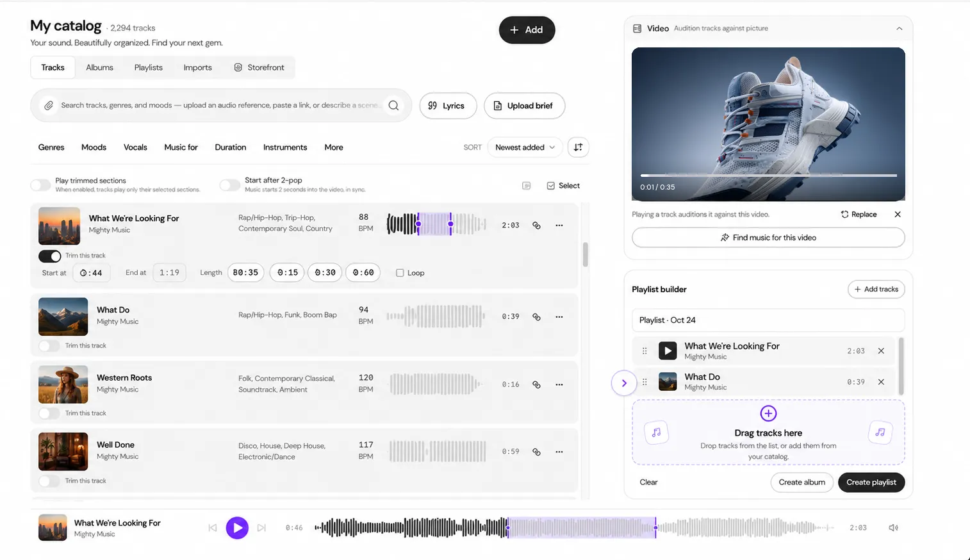Seek in the video progress bar

(768, 175)
